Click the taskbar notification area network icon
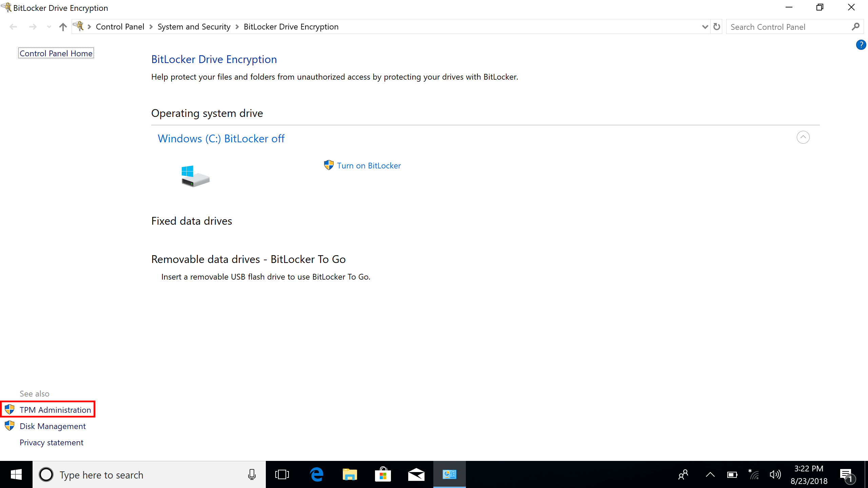 [x=753, y=474]
